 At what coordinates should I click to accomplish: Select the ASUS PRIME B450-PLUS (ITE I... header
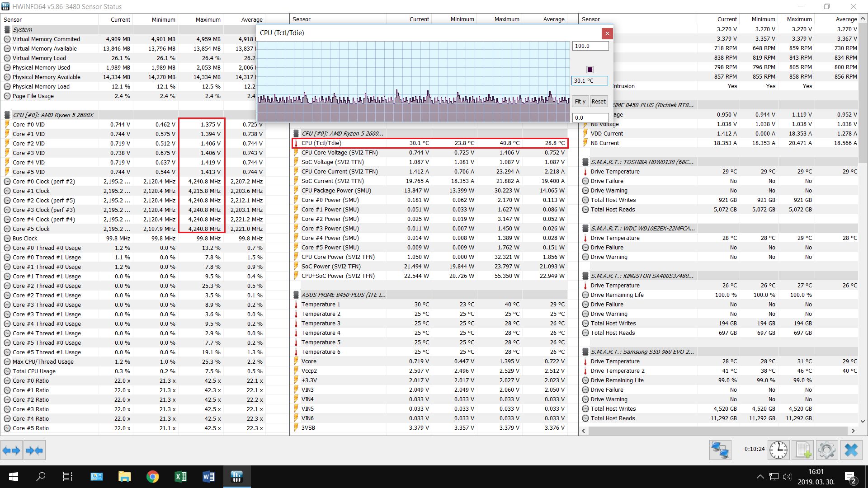pyautogui.click(x=344, y=295)
